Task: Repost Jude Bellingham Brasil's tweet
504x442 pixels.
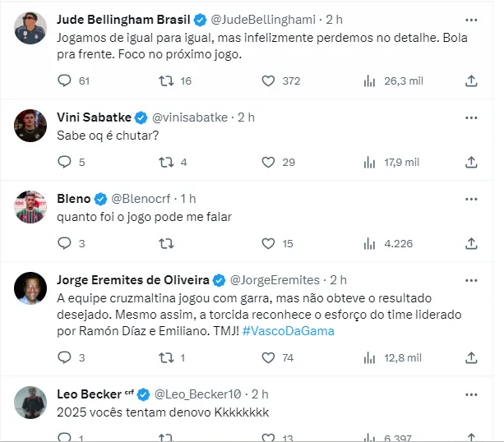Action: point(166,81)
